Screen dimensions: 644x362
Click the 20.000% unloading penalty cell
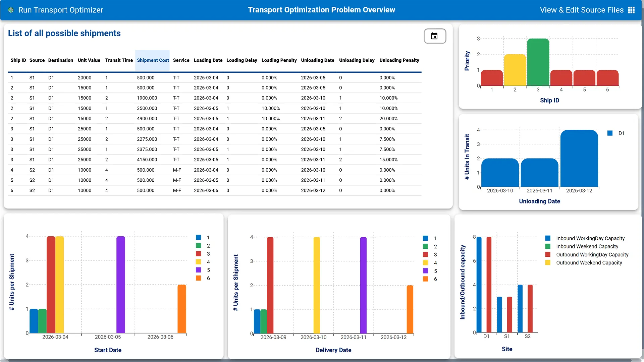click(x=388, y=119)
